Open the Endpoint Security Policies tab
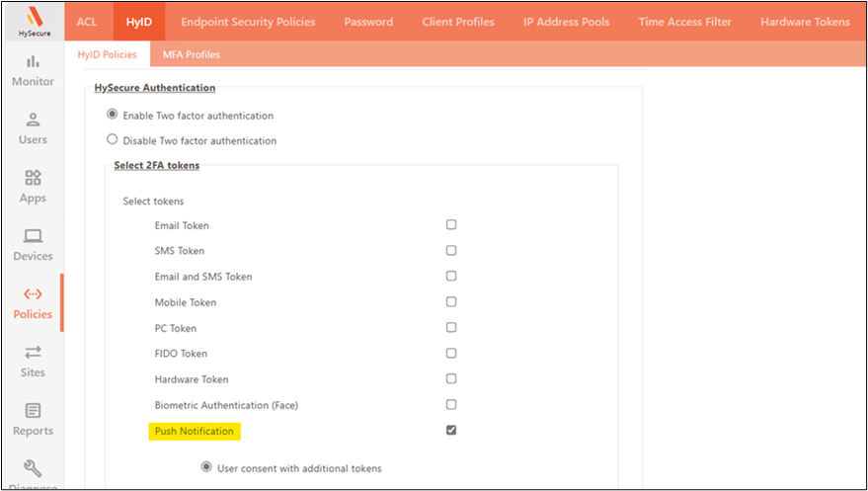 (248, 22)
